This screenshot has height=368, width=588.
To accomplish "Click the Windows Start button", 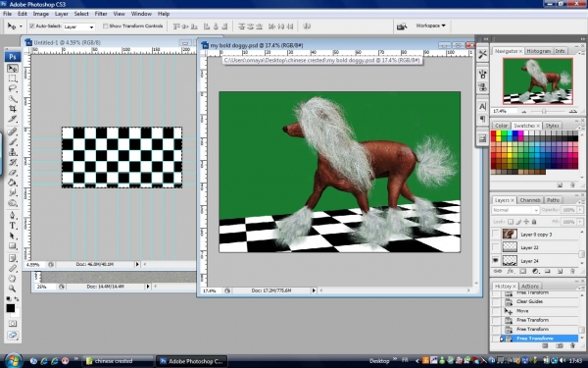I will click(13, 361).
